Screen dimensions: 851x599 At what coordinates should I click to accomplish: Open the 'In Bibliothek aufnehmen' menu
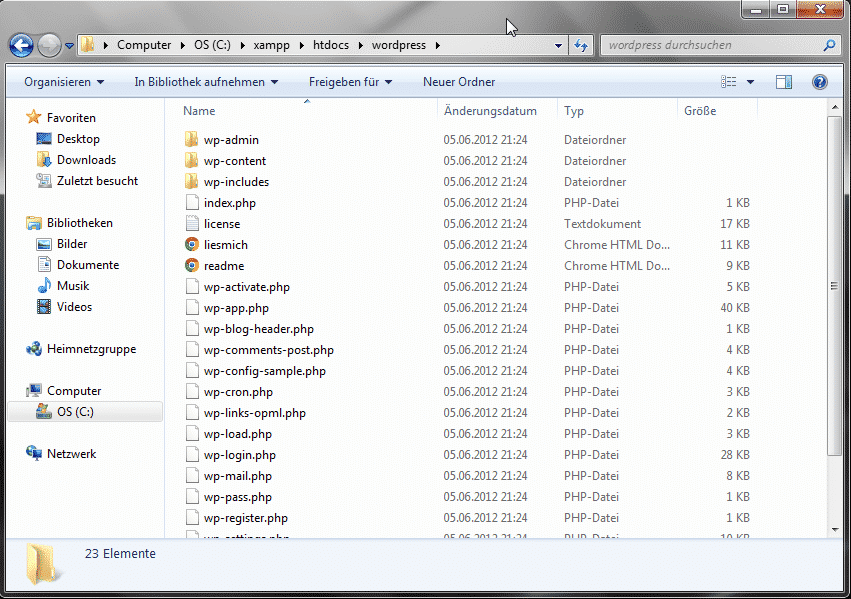(206, 82)
